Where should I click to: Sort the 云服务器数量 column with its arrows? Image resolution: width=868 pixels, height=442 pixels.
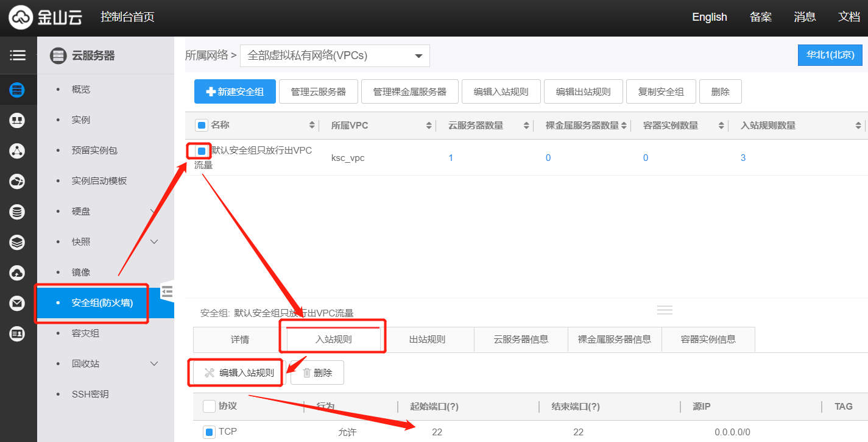[526, 126]
